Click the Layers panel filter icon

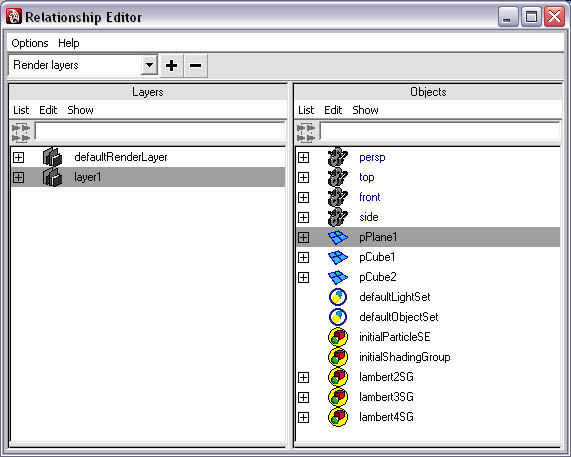click(x=21, y=133)
